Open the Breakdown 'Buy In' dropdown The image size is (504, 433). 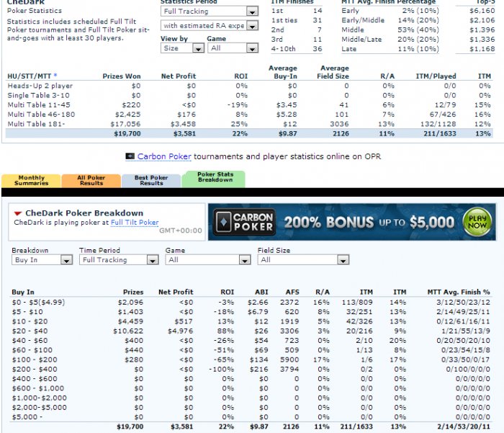pos(42,260)
